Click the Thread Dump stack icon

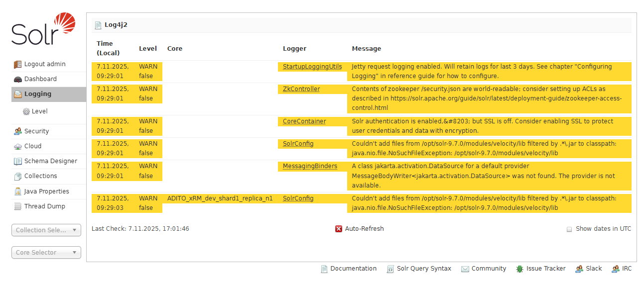(x=18, y=206)
